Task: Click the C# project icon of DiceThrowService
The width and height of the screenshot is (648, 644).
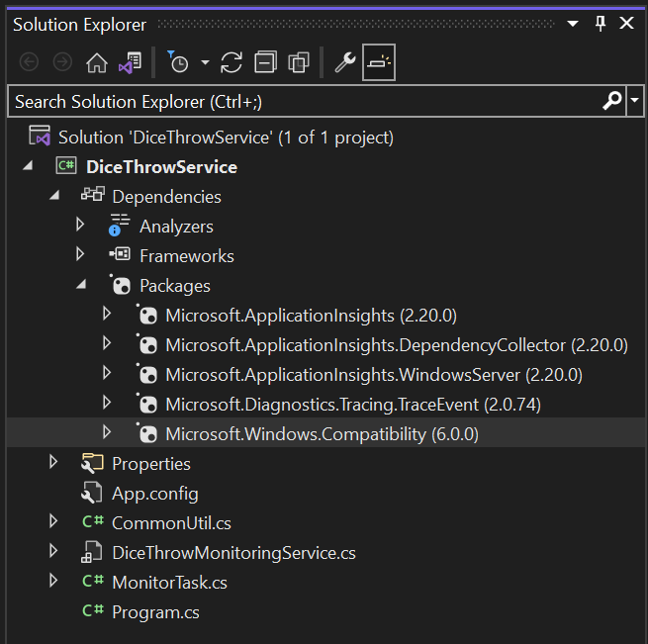Action: click(66, 166)
